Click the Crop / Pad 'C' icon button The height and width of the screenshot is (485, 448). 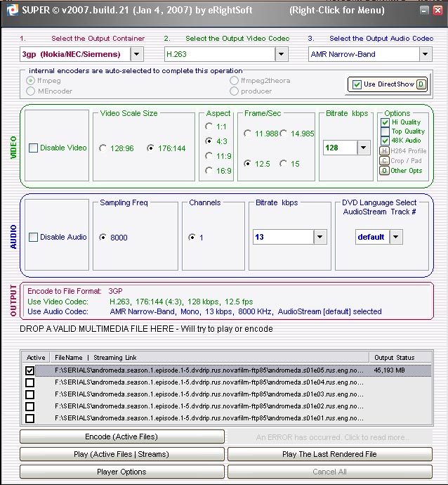point(384,160)
